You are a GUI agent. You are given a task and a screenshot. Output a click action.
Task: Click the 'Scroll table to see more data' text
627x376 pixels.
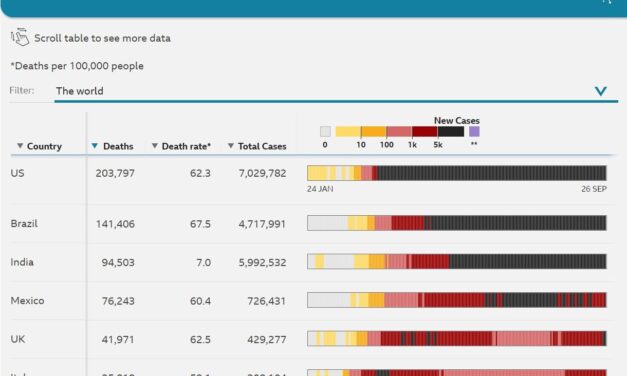click(x=102, y=38)
